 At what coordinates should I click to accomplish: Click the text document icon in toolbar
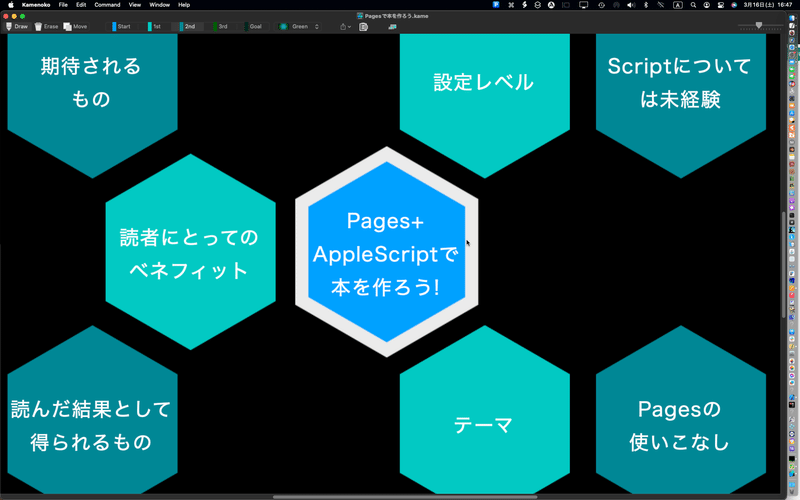pos(363,27)
